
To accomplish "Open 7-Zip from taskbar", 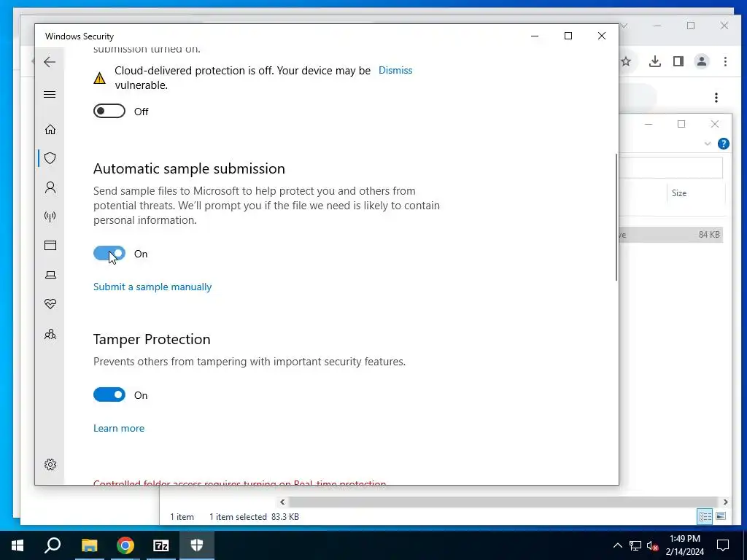I will click(x=161, y=545).
